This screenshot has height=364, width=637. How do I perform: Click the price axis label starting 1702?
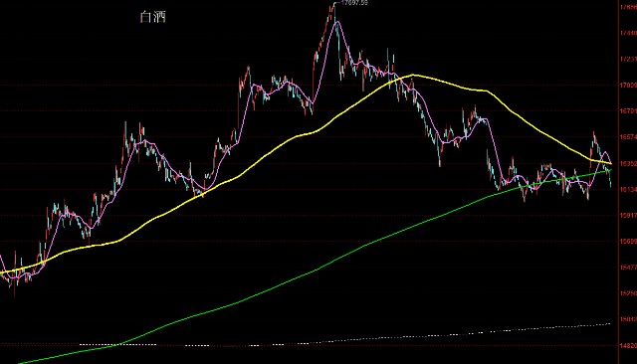point(628,86)
